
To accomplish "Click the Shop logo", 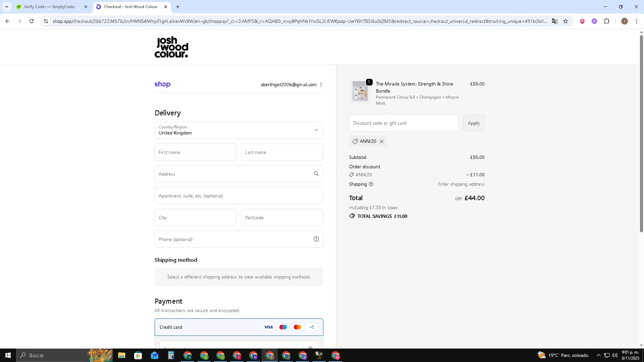I will pyautogui.click(x=162, y=84).
